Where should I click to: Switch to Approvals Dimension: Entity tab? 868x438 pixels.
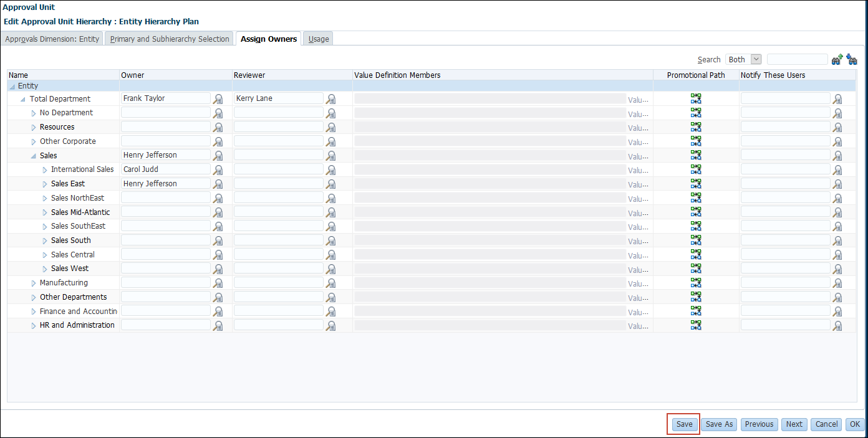click(x=52, y=39)
